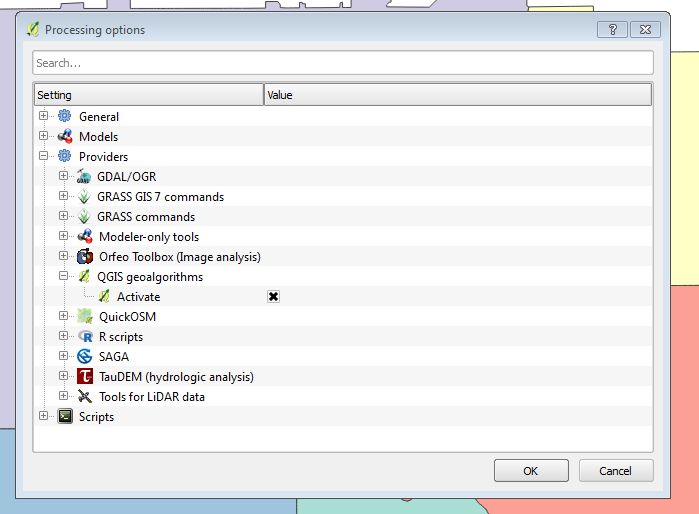Toggle the Activate checkbox for QGIS geoalgorithms

click(273, 296)
